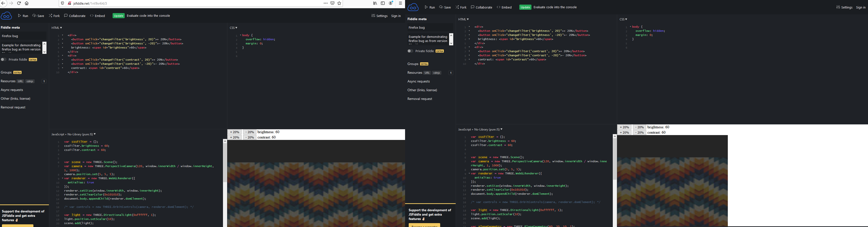Open the Embed options
Image resolution: width=868 pixels, height=227 pixels.
click(97, 16)
